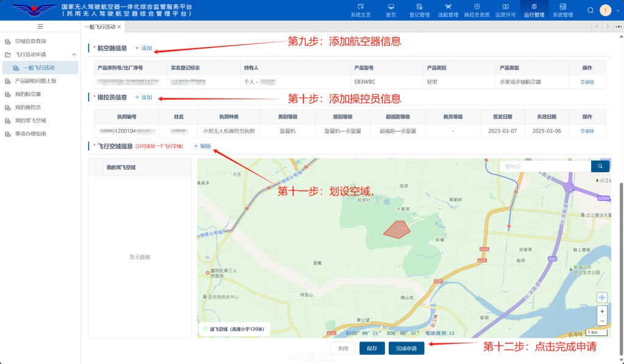Screen dimensions: 624x364
Task: Add aircraft info via the 添加 link
Action: pyautogui.click(x=144, y=46)
